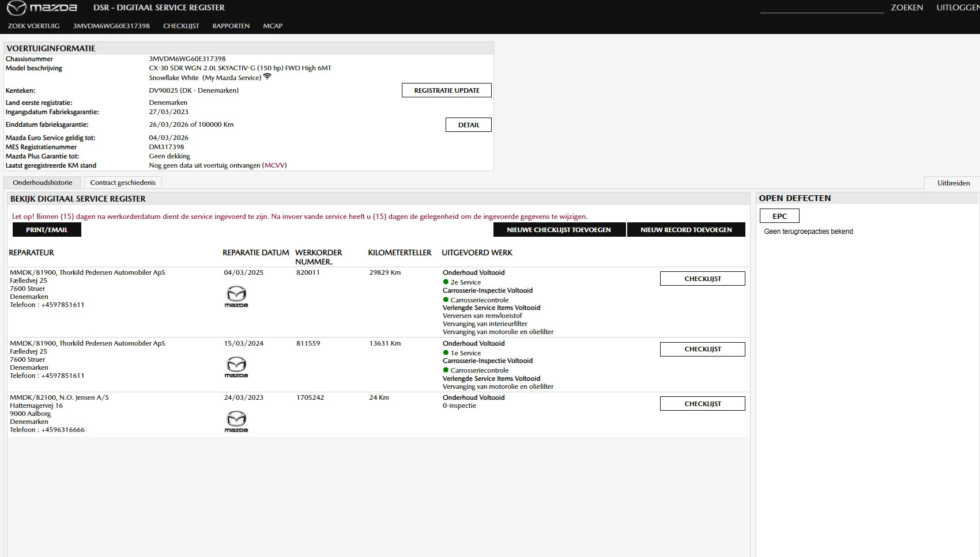Click Mazda logo in the 04/03/2025 service row
Image resolution: width=980 pixels, height=557 pixels.
pos(236,296)
